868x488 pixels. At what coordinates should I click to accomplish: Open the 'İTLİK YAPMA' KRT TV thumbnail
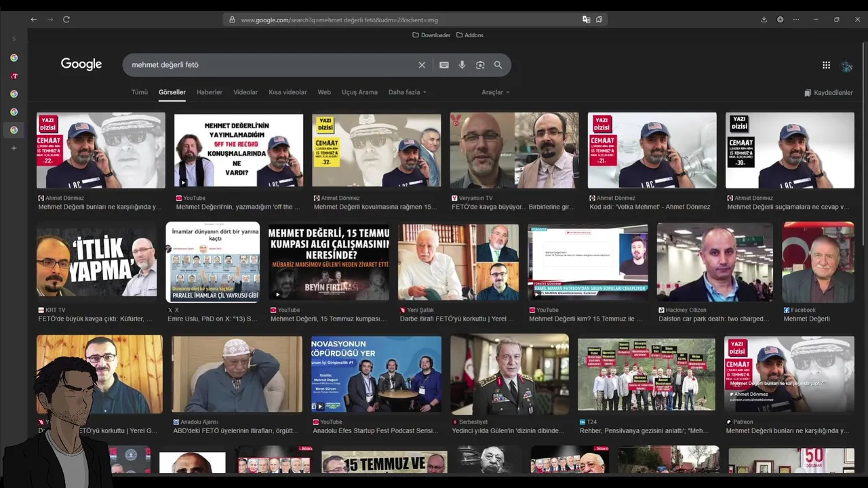pos(96,262)
